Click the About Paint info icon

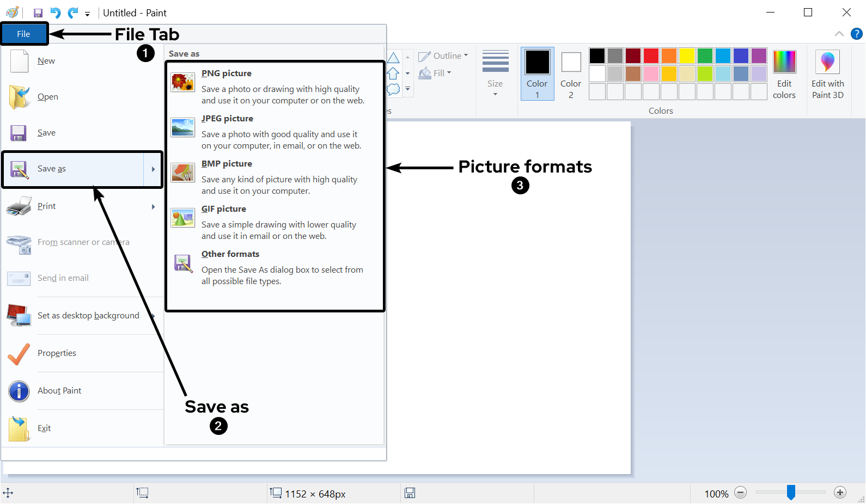pos(19,391)
